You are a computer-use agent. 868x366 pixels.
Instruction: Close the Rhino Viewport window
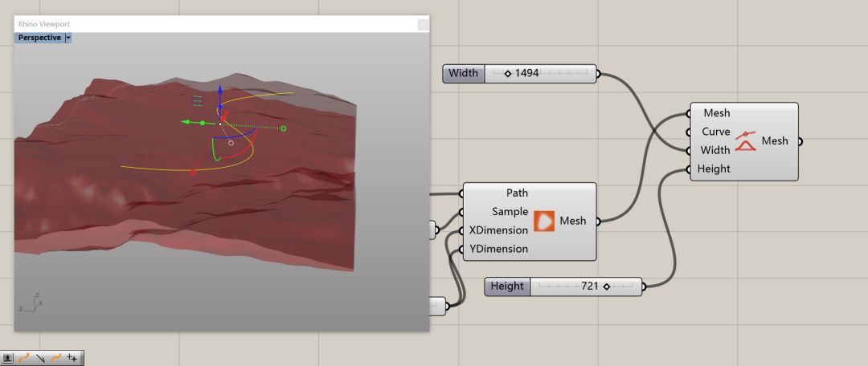423,24
